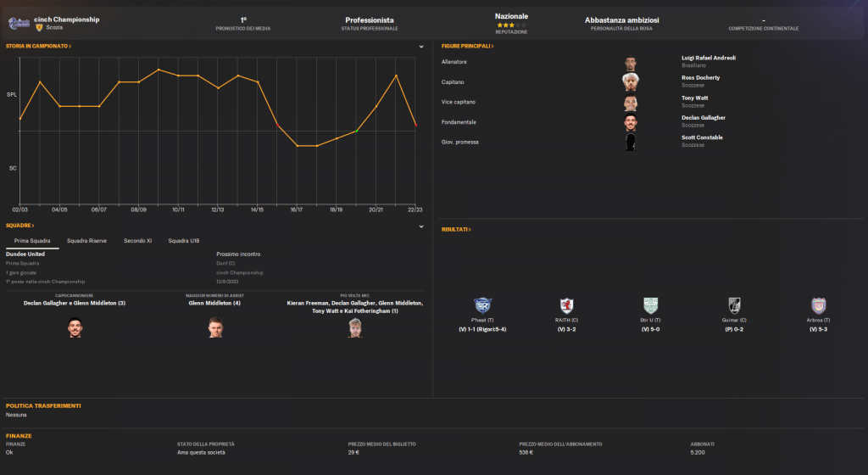
Task: Click the cinch Championship league logo
Action: coord(19,23)
